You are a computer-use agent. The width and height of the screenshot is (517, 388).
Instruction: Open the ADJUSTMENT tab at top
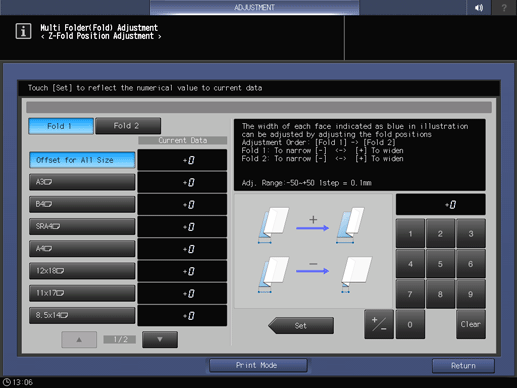point(254,7)
